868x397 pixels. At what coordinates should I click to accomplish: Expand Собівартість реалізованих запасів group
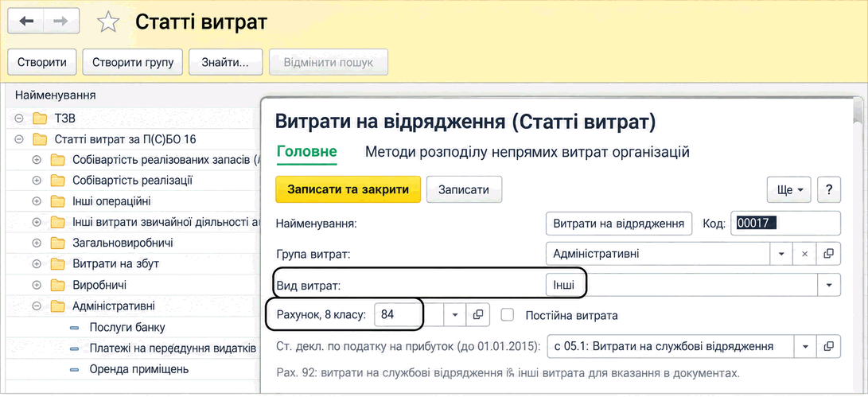pos(37,160)
